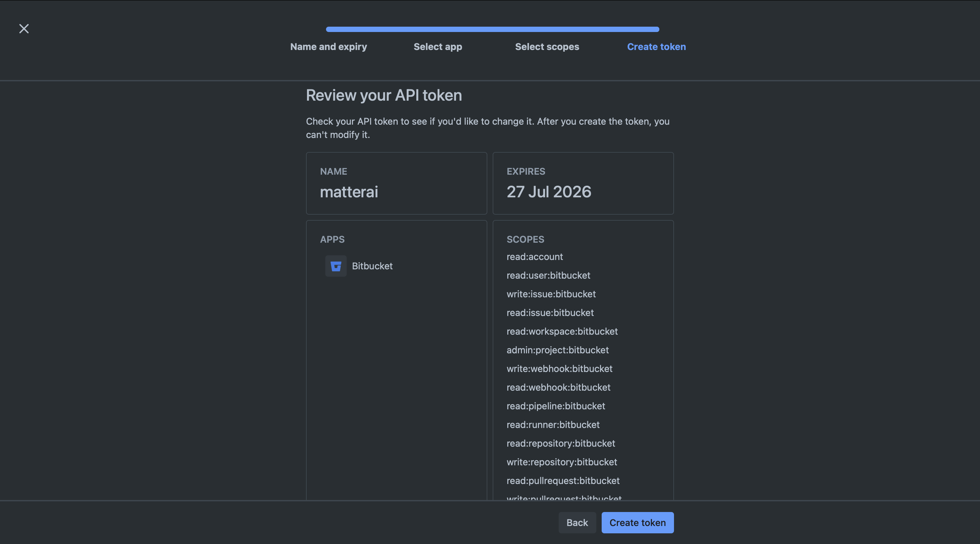The width and height of the screenshot is (980, 544).
Task: Click the read:workspace:bitbucket scope text
Action: (562, 331)
